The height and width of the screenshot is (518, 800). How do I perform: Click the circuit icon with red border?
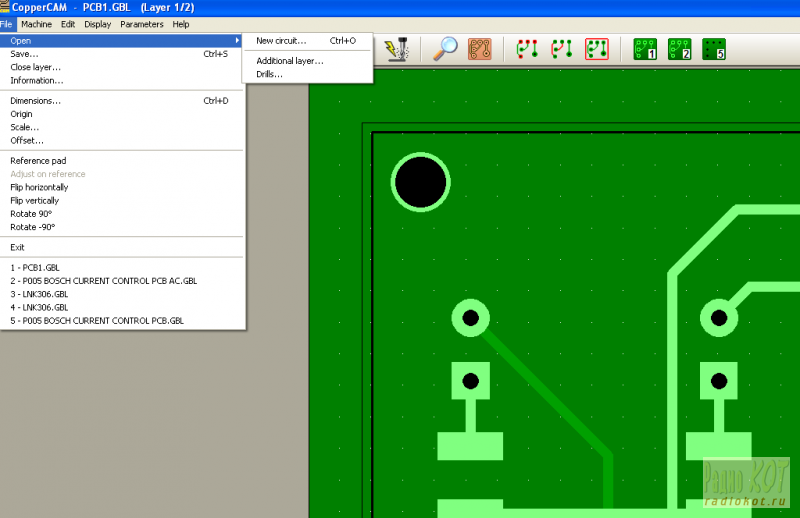point(597,49)
